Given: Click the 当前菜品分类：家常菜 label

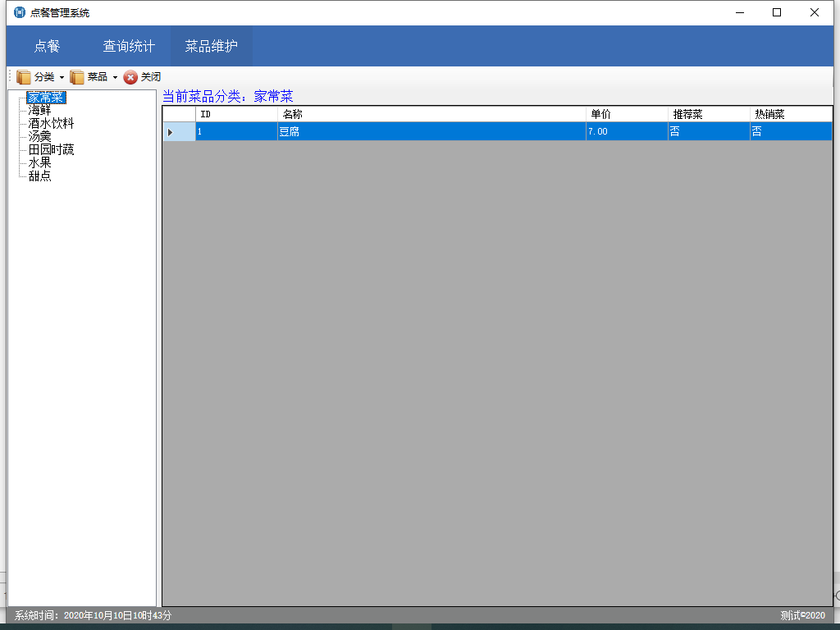Looking at the screenshot, I should click(x=228, y=97).
